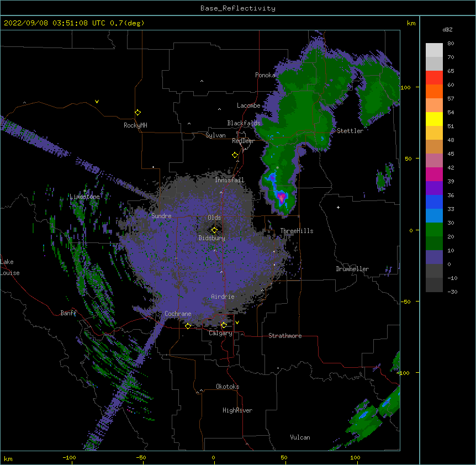Click the dBZ legend heading
Image resolution: width=476 pixels, height=465 pixels.
click(447, 29)
